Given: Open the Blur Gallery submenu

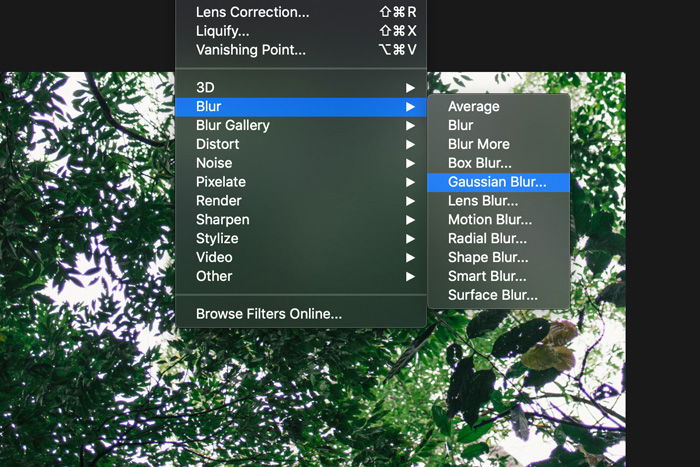Looking at the screenshot, I should (x=301, y=125).
